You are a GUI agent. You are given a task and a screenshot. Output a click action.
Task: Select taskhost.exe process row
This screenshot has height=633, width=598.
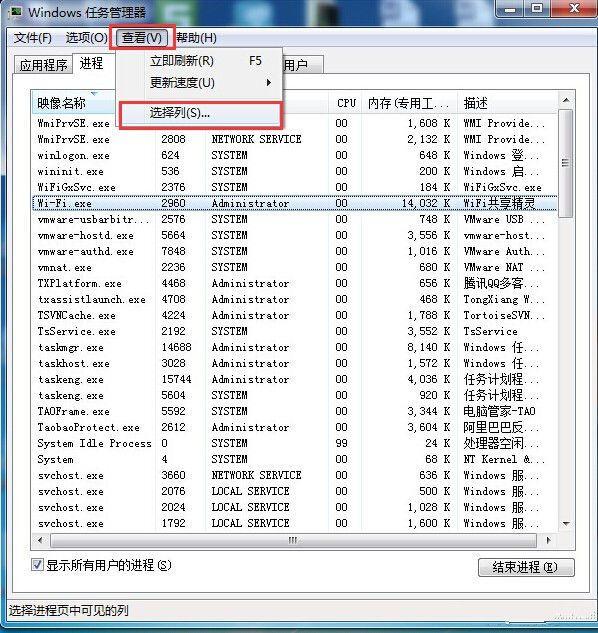[295, 363]
